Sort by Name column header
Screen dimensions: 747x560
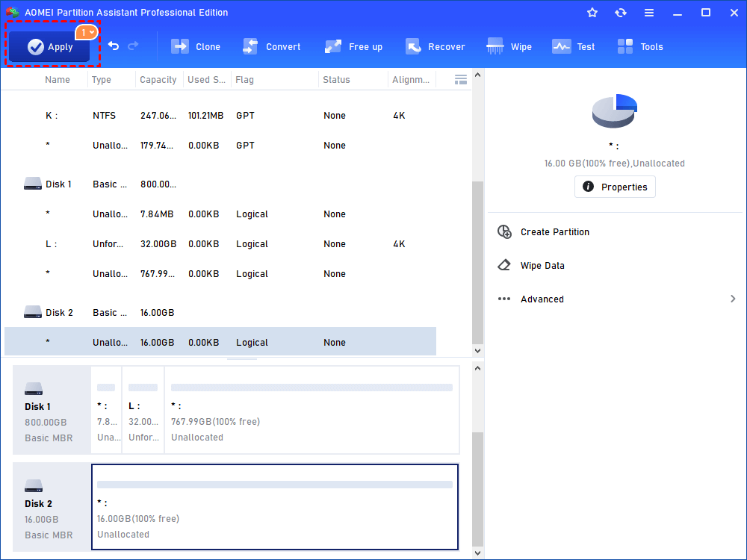click(58, 80)
